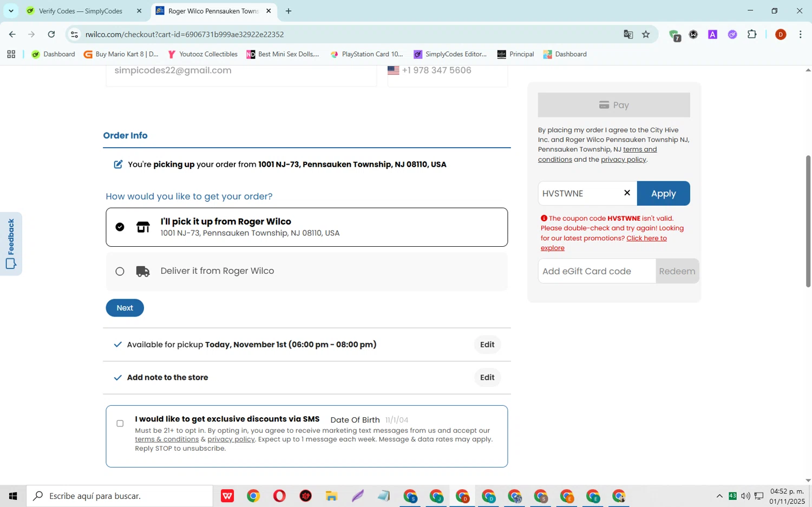Click the Next button
Viewport: 812px width, 507px height.
tap(125, 308)
